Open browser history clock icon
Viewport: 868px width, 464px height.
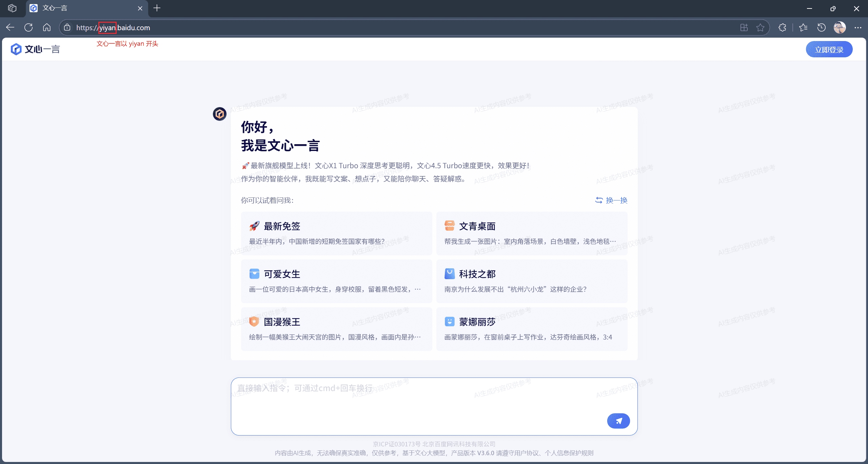821,27
